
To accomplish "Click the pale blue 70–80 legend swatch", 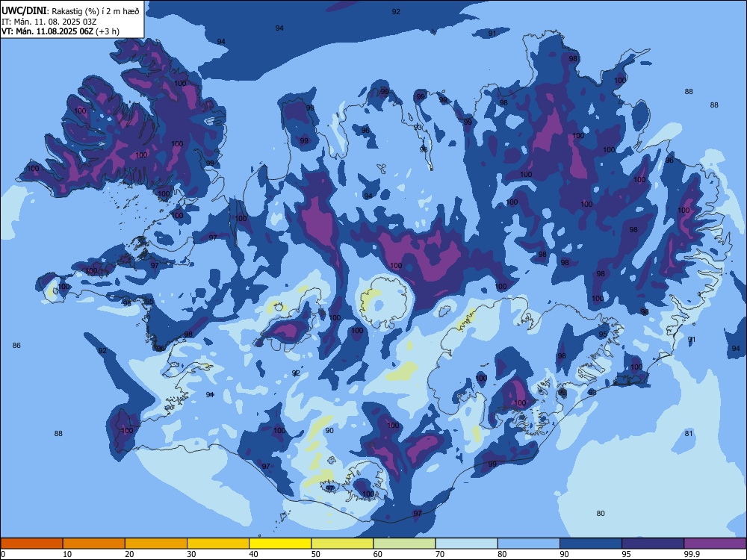I will [x=466, y=544].
